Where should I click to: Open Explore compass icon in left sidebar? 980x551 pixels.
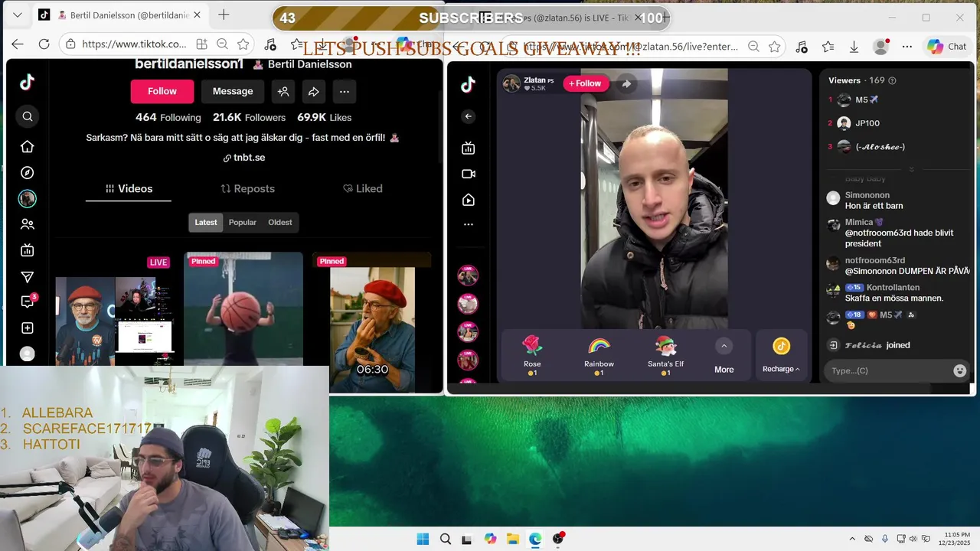point(28,173)
